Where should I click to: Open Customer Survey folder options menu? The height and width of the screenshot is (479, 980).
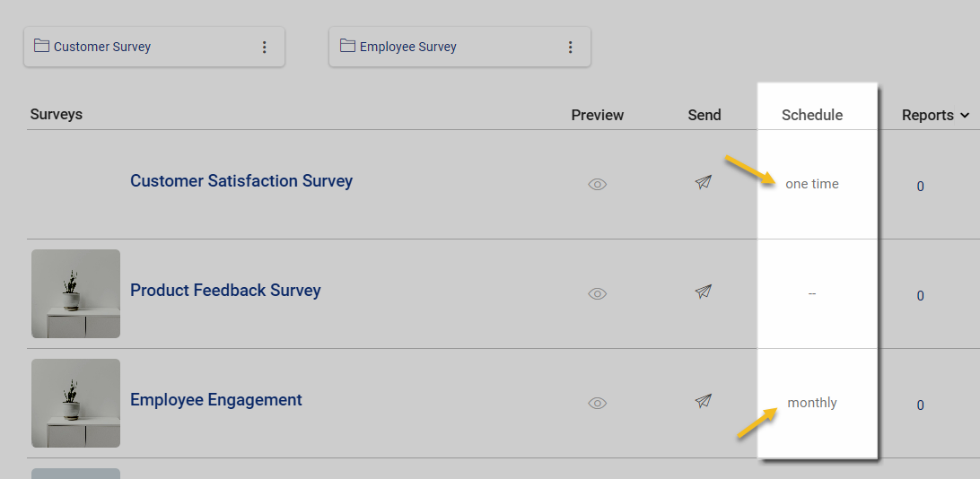[264, 48]
